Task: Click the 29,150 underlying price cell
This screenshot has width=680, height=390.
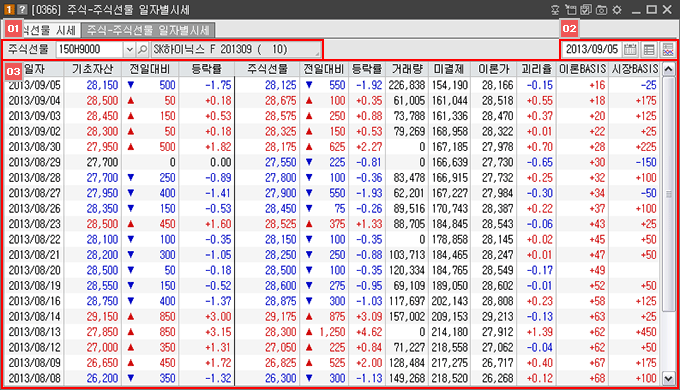Action: point(92,316)
